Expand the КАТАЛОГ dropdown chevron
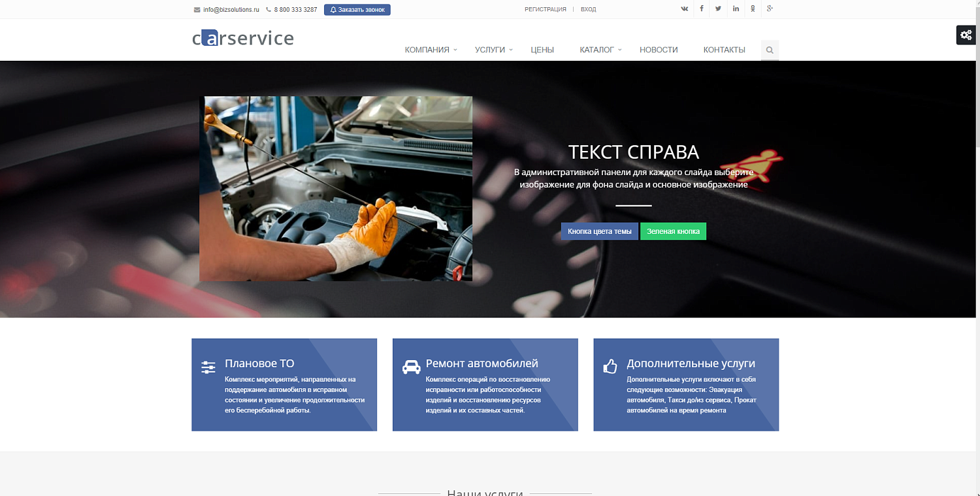The image size is (980, 496). point(619,50)
